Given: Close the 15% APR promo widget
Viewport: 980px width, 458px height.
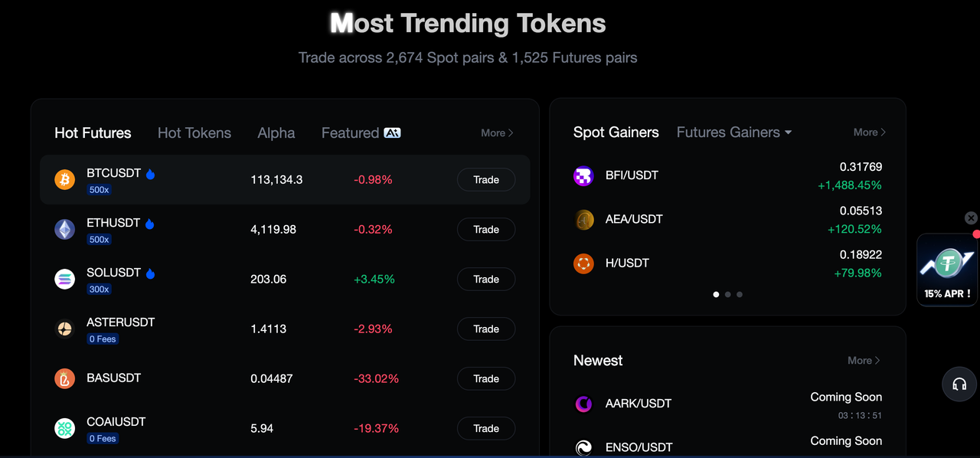Looking at the screenshot, I should coord(971,218).
